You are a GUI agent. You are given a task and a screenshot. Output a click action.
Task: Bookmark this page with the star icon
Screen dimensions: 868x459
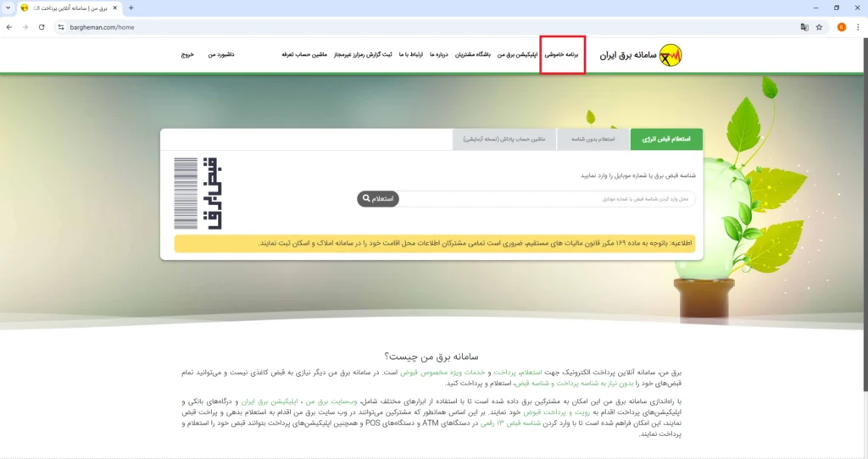[819, 27]
